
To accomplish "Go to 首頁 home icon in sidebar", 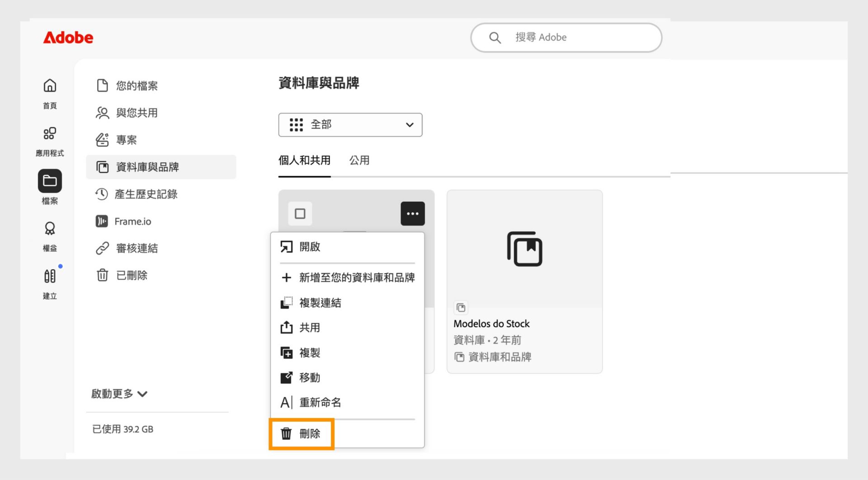I will (x=50, y=86).
